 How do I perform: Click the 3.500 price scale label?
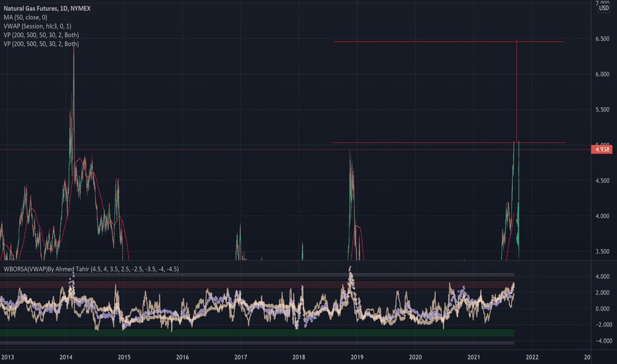[x=602, y=251]
